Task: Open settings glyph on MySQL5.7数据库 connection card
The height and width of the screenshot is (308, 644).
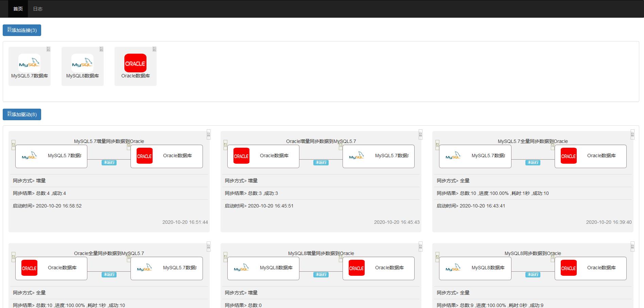Action: [48, 49]
